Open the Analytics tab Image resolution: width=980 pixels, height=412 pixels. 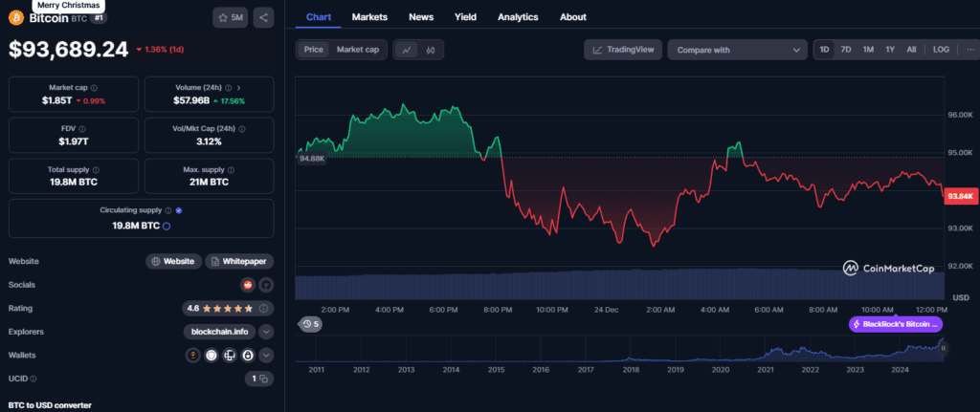point(518,17)
